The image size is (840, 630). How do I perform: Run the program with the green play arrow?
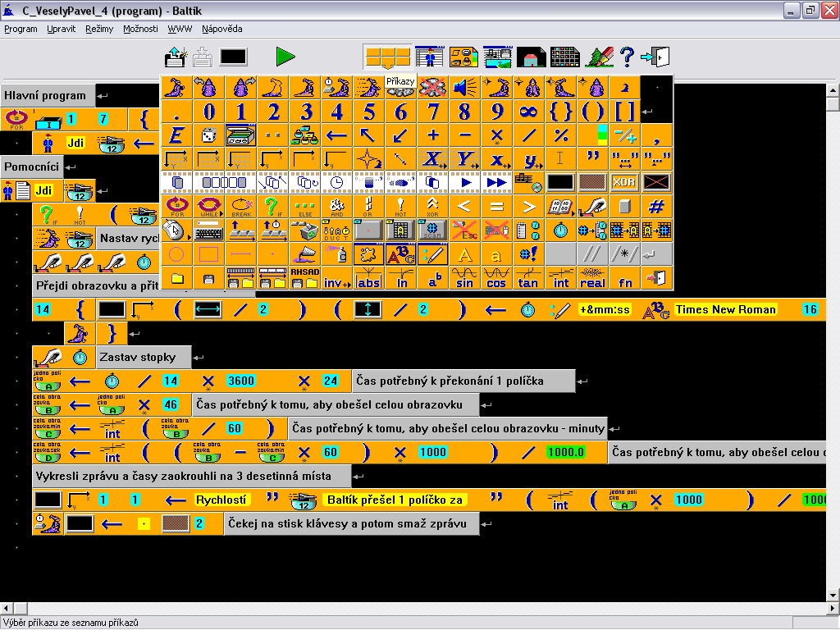click(x=285, y=57)
